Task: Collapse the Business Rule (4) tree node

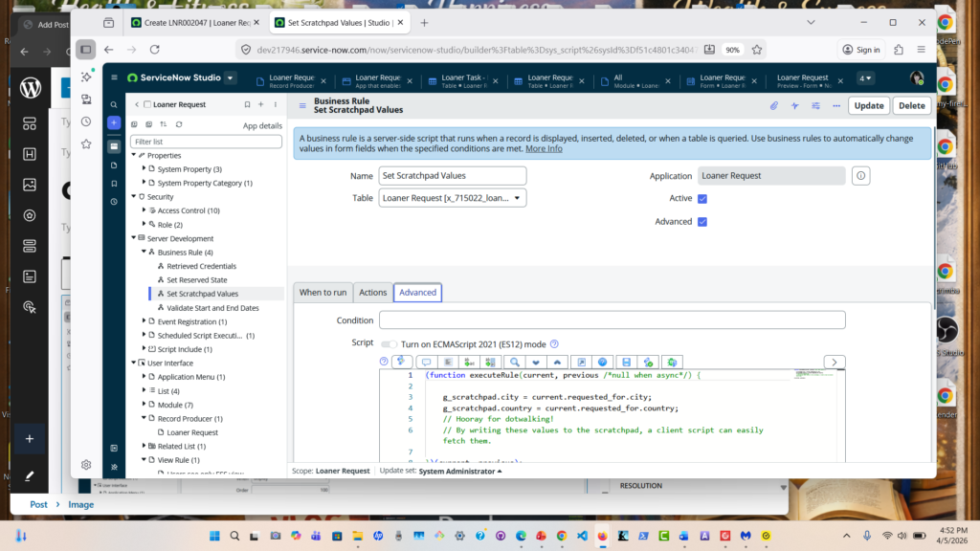Action: (x=145, y=253)
